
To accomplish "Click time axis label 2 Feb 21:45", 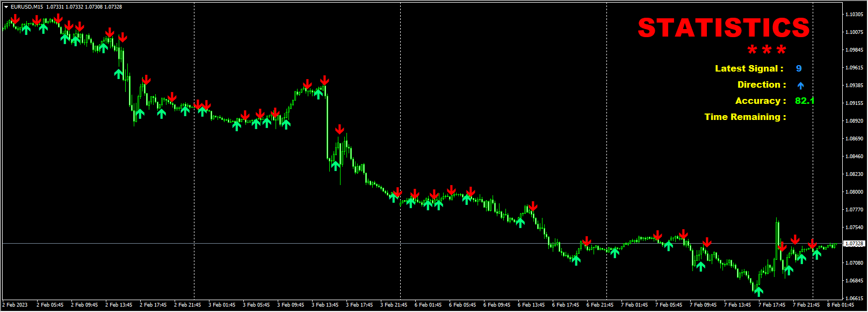I will click(x=187, y=305).
